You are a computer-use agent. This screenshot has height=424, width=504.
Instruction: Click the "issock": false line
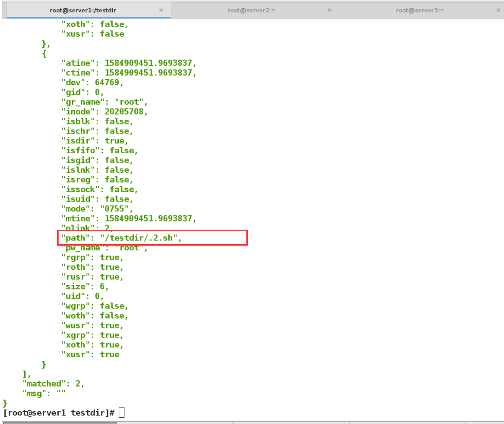click(99, 189)
